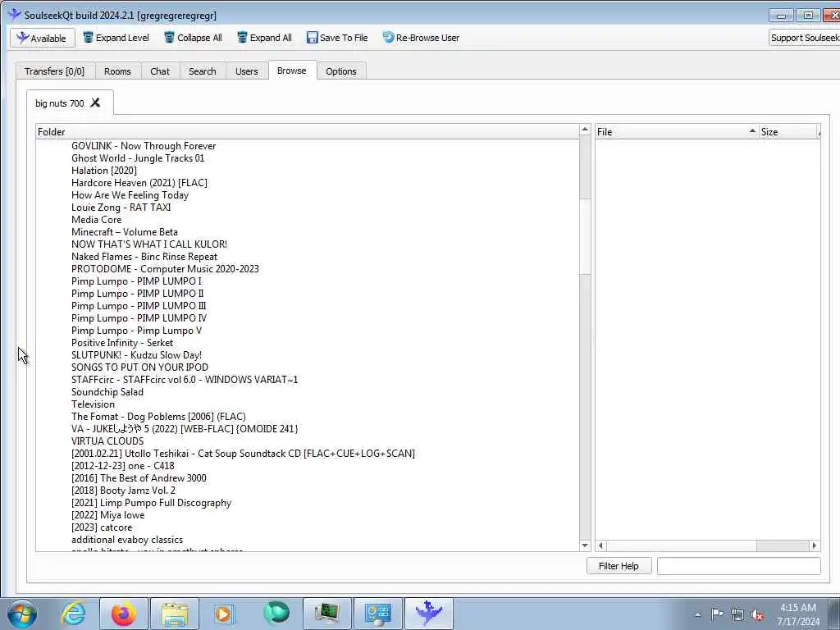Screen dimensions: 840x630
Task: Click the filter text input field
Action: click(x=739, y=566)
